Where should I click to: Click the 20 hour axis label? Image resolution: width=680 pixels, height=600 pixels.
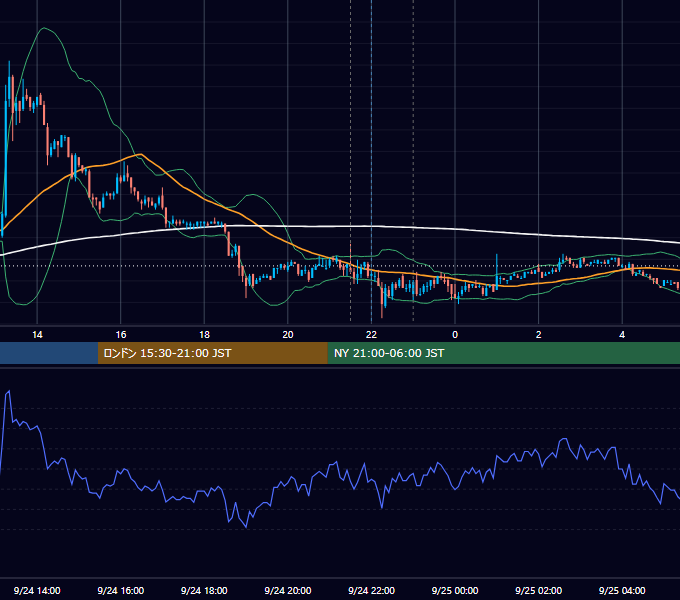pos(288,335)
